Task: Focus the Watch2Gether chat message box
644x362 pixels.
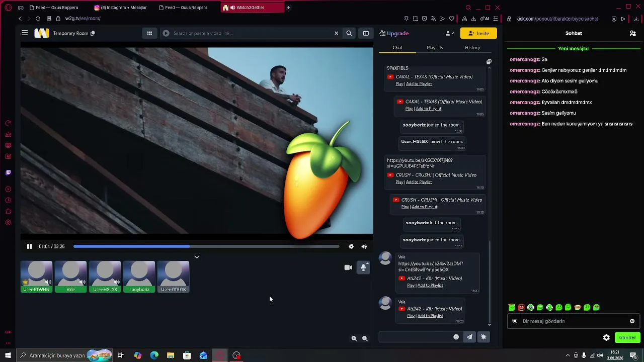Action: click(415, 337)
